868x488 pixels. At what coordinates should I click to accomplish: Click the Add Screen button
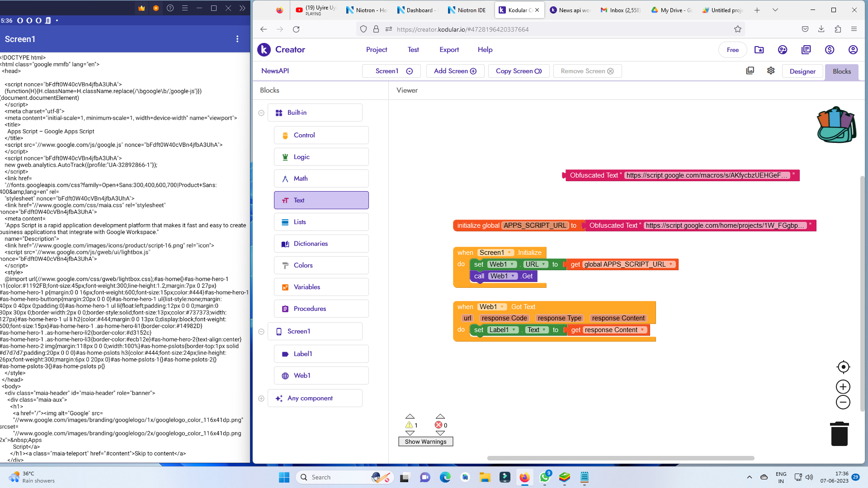coord(455,71)
